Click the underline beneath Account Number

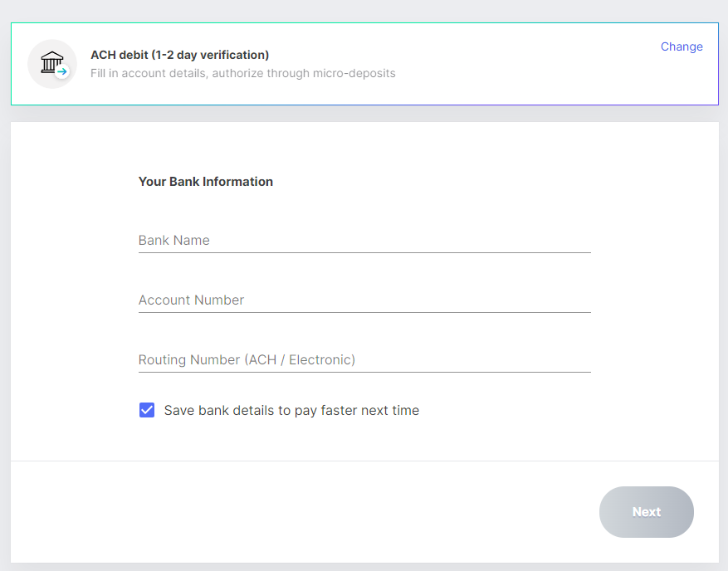click(x=364, y=312)
